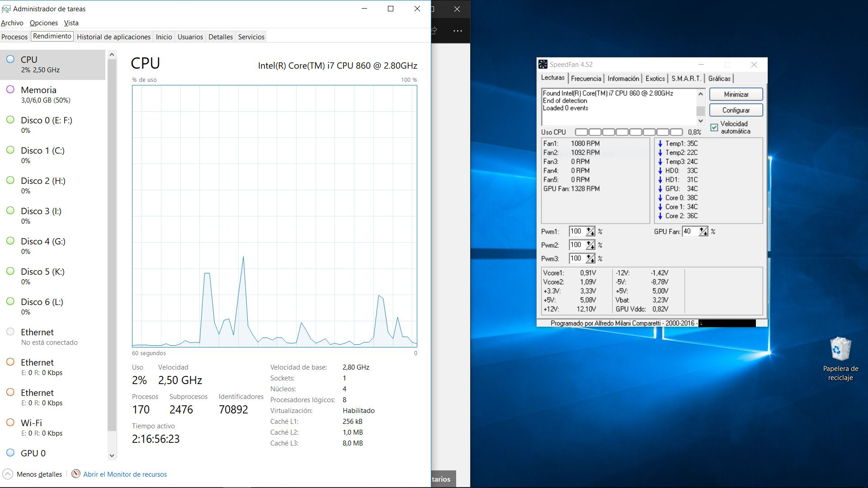Open Abrir el Monitor de recursos link

click(x=125, y=474)
